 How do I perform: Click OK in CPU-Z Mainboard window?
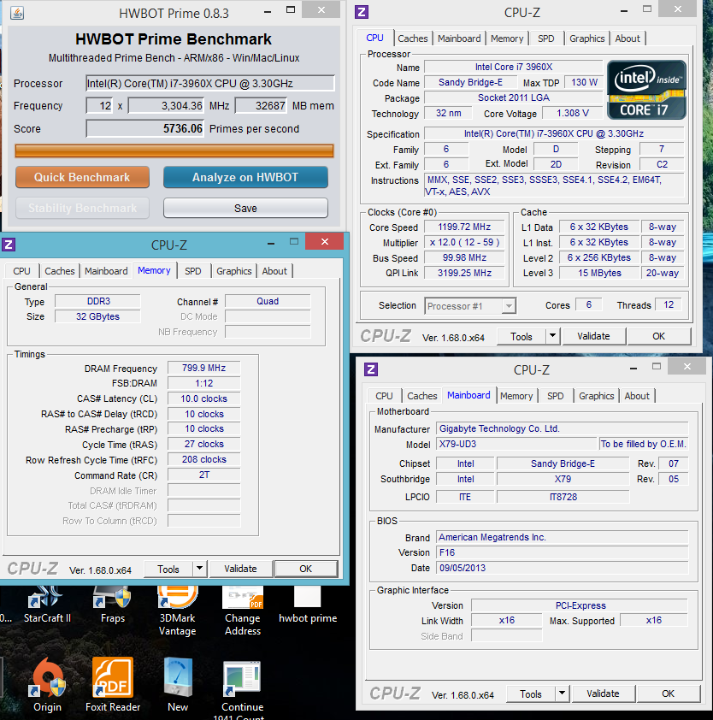(x=668, y=693)
